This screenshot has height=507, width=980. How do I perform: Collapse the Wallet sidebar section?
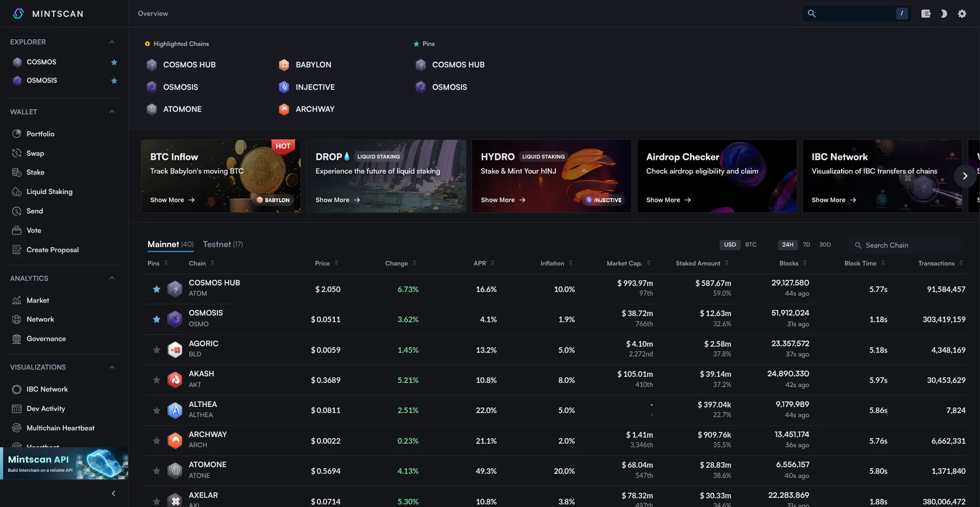112,112
